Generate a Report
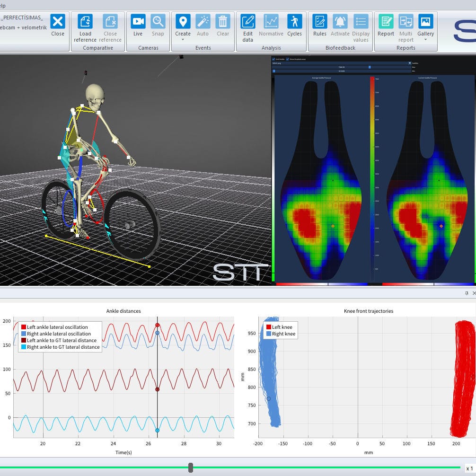Screen dimensions: 476x476 (386, 22)
